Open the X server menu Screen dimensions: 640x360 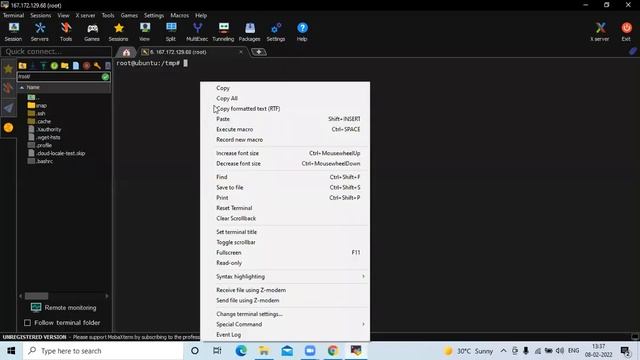pyautogui.click(x=85, y=15)
